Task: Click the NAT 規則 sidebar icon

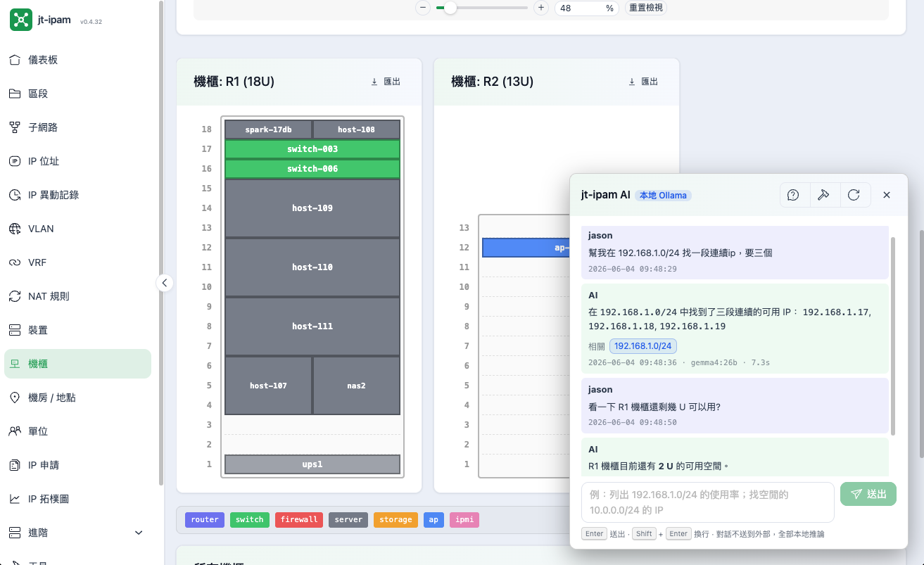Action: (15, 296)
